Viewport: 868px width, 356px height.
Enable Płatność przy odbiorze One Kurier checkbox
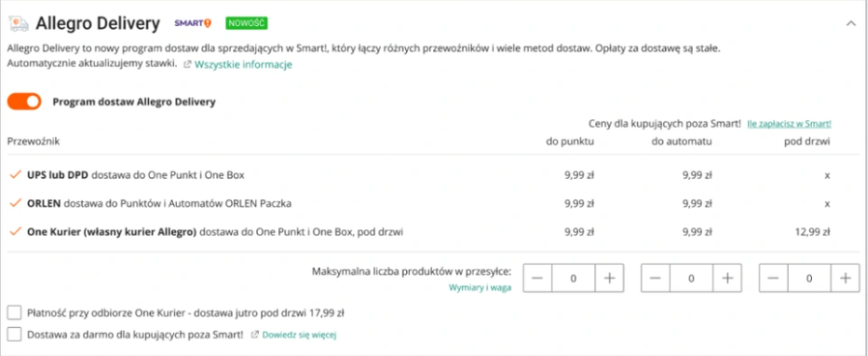14,313
